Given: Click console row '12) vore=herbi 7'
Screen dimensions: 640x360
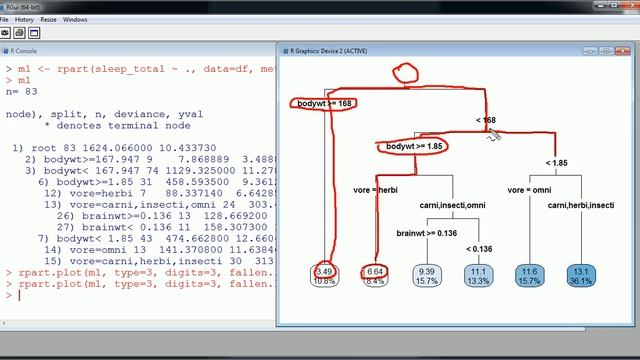Looking at the screenshot, I should tap(160, 193).
